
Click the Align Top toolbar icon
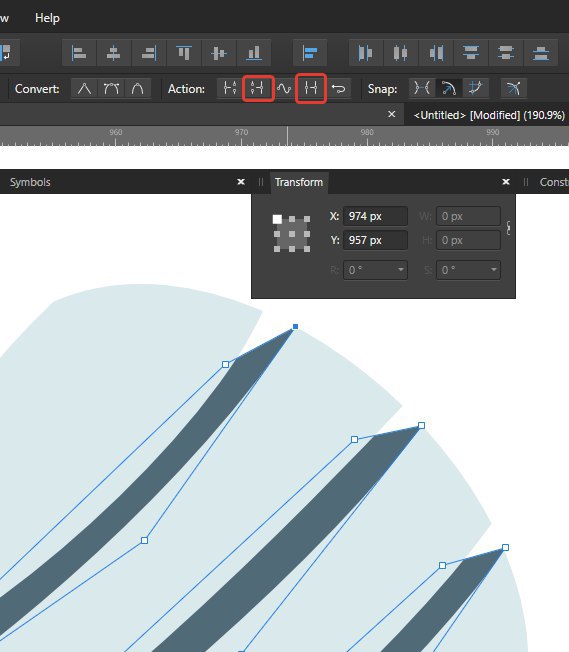(183, 53)
